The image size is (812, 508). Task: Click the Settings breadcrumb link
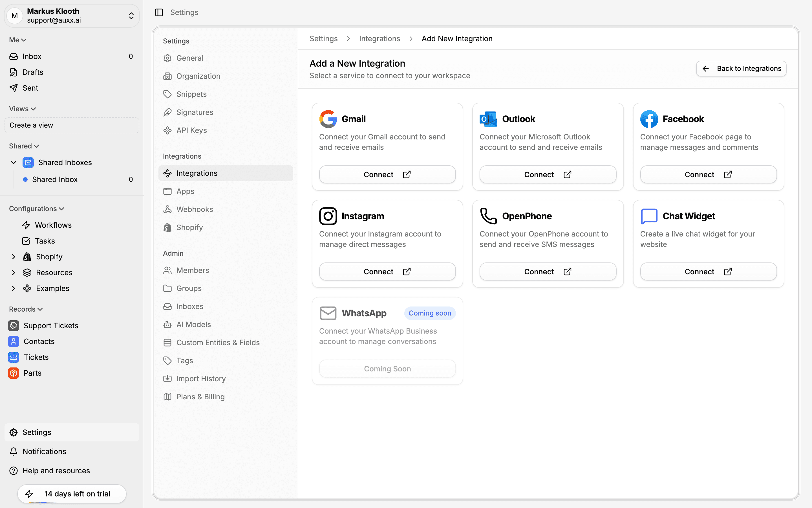pos(323,39)
